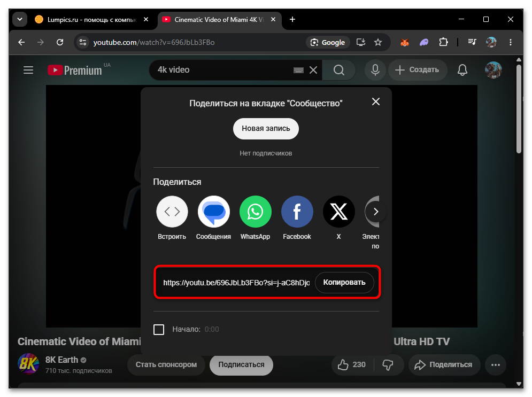
Task: Copy the link with Копировать button
Action: click(344, 283)
